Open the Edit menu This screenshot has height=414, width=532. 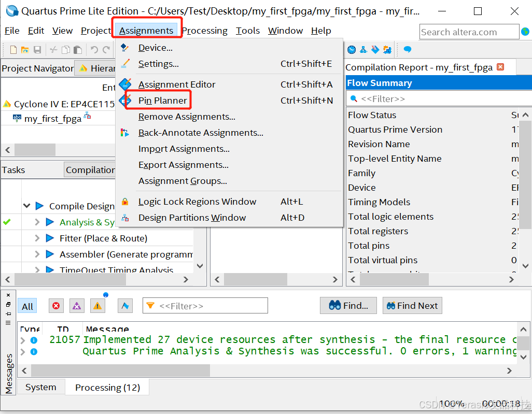[x=36, y=31]
